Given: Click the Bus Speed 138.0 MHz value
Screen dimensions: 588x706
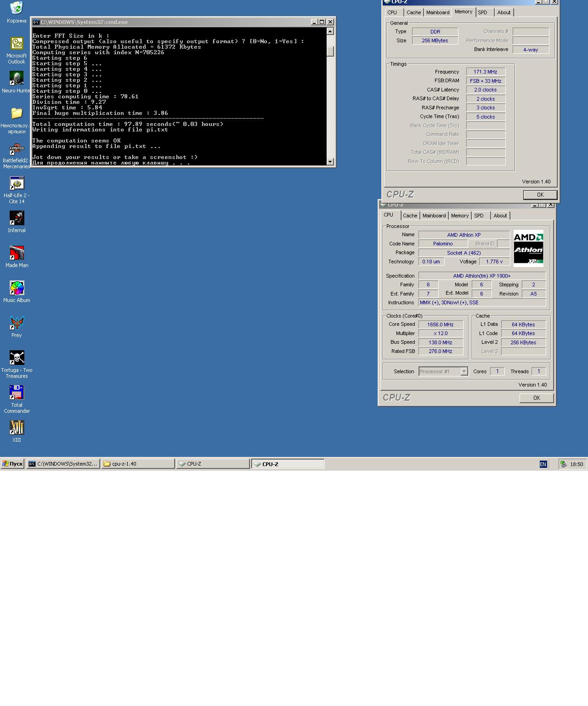Looking at the screenshot, I should point(441,342).
